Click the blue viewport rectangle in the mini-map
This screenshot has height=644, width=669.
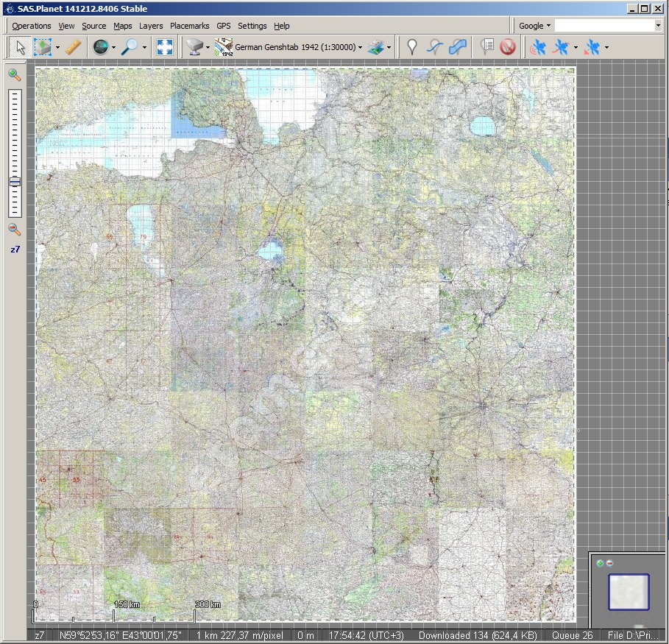pyautogui.click(x=629, y=592)
